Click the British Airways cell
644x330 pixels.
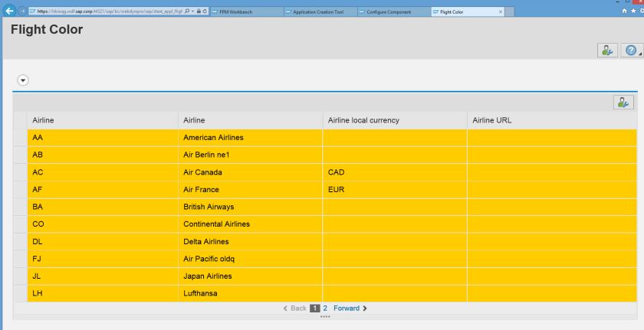click(251, 207)
